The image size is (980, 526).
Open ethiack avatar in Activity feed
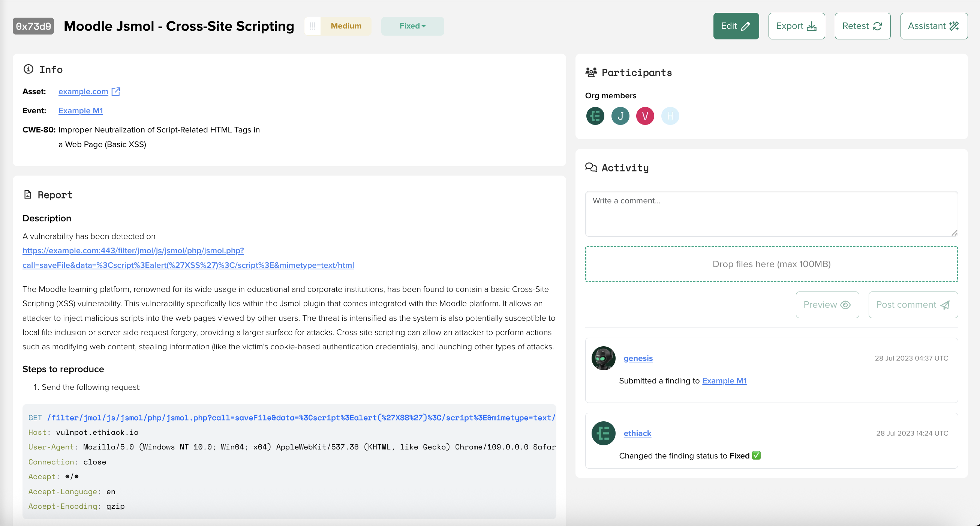[603, 433]
